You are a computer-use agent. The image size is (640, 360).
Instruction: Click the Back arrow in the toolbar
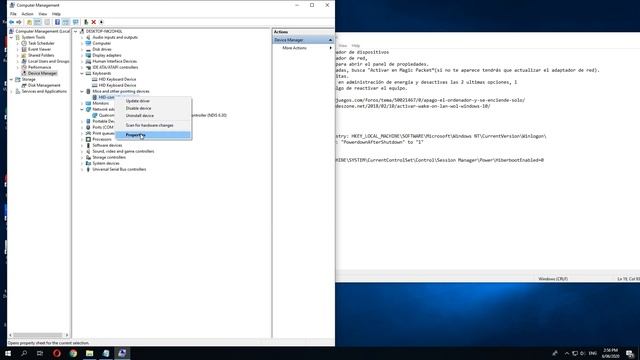click(x=11, y=22)
